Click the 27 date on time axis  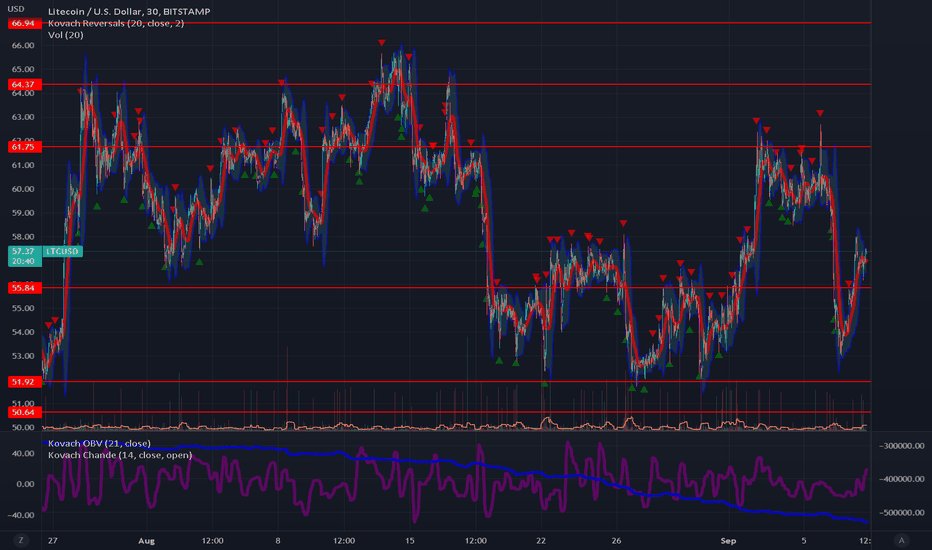coord(53,540)
